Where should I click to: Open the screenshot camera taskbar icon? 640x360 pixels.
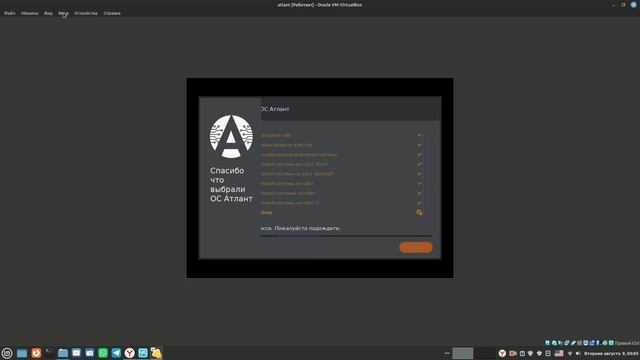pos(90,353)
